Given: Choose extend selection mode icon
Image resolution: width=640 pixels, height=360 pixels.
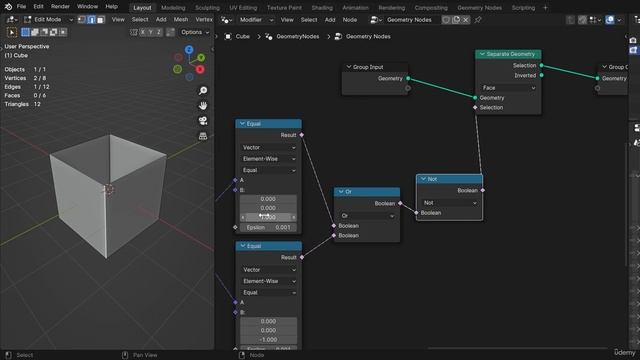Looking at the screenshot, I should [x=35, y=32].
